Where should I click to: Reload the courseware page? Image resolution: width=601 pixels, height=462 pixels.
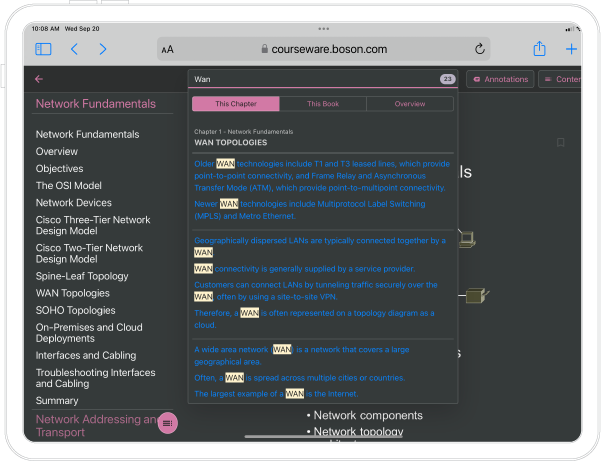coord(480,49)
